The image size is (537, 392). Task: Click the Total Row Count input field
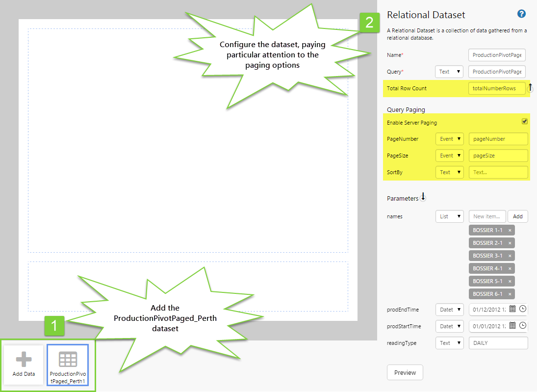[x=497, y=88]
